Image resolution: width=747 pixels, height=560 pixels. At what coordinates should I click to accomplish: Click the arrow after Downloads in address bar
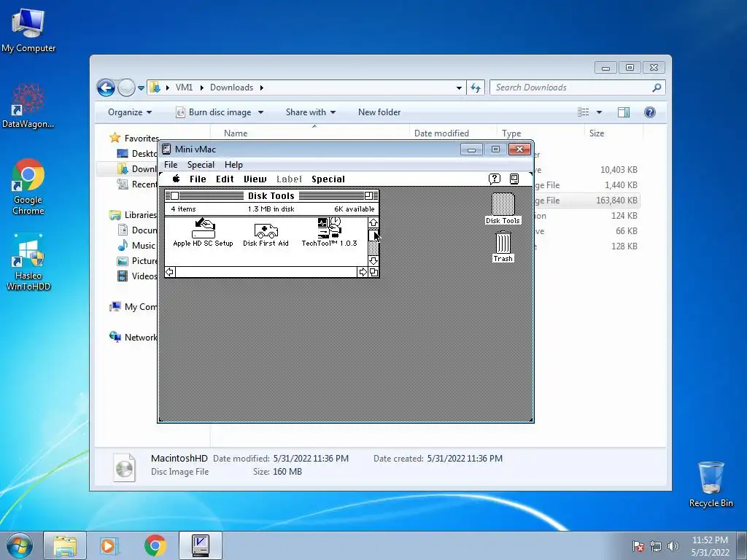pos(262,87)
